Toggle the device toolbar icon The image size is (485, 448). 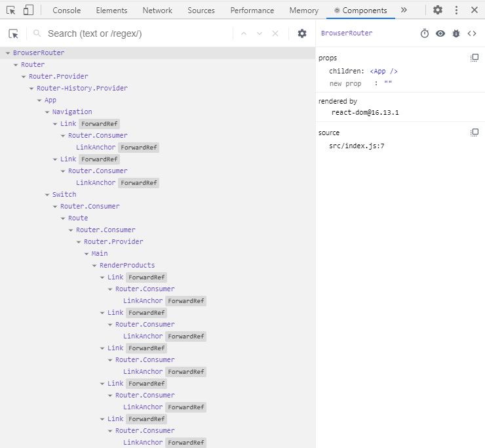(28, 10)
